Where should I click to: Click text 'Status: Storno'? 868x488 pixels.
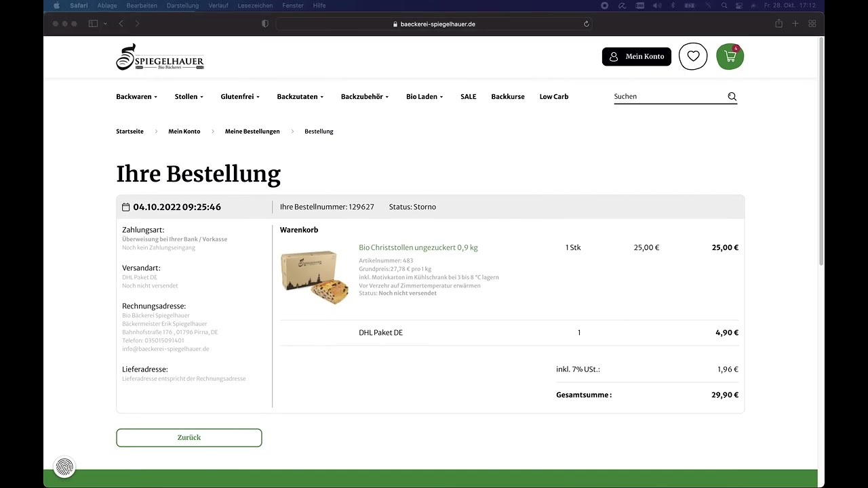point(412,207)
